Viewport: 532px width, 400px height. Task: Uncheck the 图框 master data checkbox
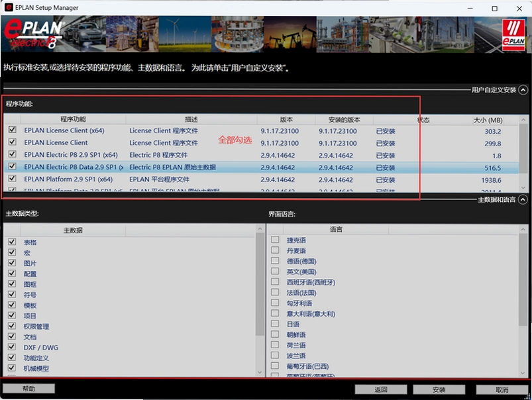[x=12, y=284]
